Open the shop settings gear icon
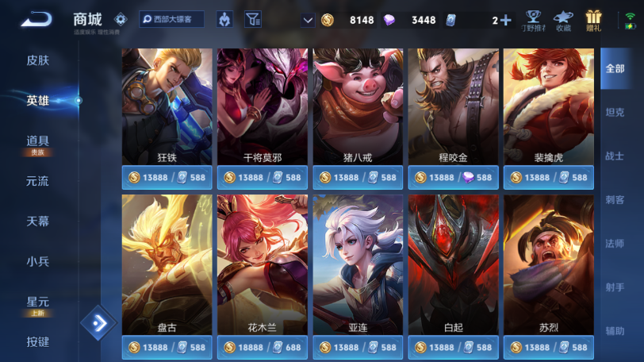The width and height of the screenshot is (644, 362). pyautogui.click(x=121, y=19)
